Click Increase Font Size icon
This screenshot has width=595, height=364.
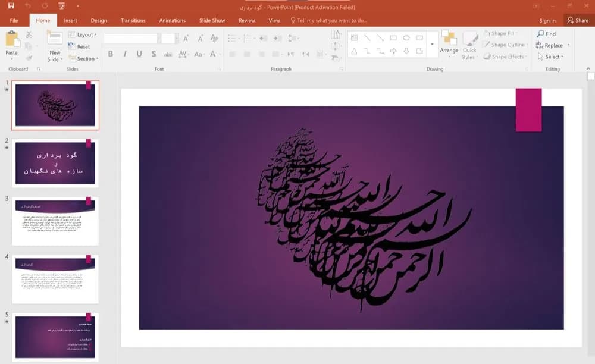tap(186, 38)
